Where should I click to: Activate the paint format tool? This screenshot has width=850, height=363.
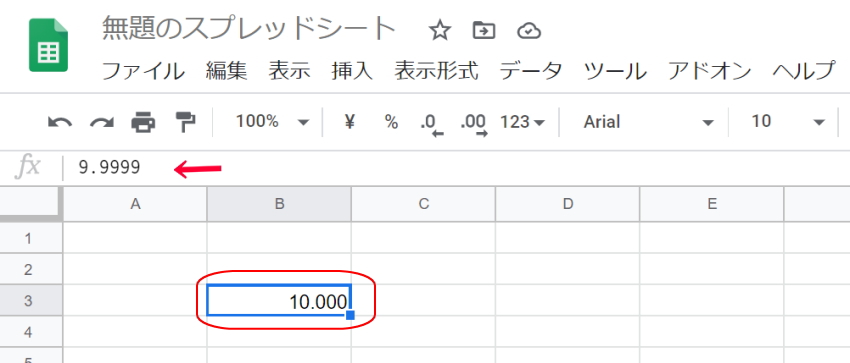185,122
